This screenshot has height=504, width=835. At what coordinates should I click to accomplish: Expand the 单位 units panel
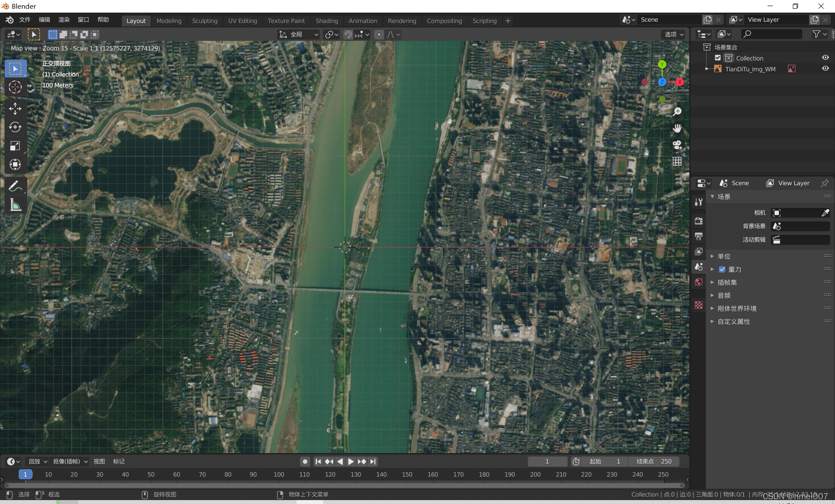point(724,256)
